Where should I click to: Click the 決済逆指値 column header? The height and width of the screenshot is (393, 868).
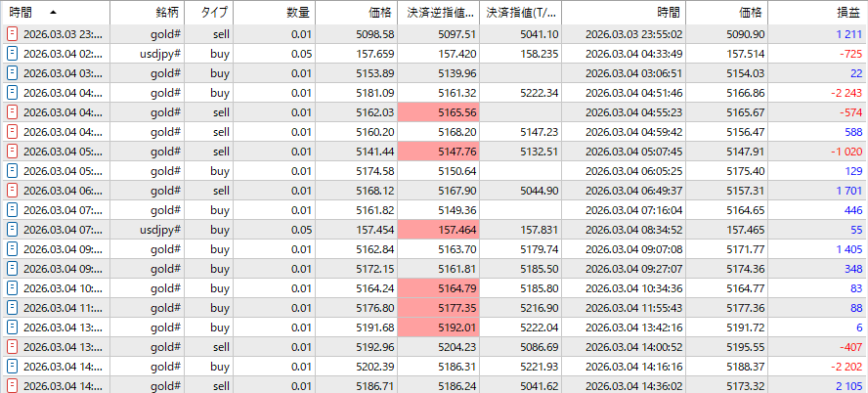(442, 12)
